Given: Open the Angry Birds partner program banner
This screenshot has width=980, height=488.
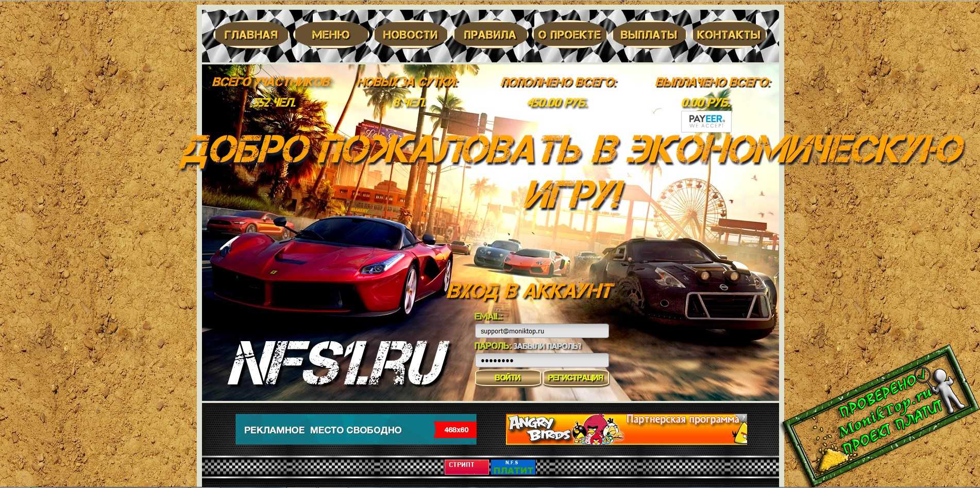Looking at the screenshot, I should (626, 429).
